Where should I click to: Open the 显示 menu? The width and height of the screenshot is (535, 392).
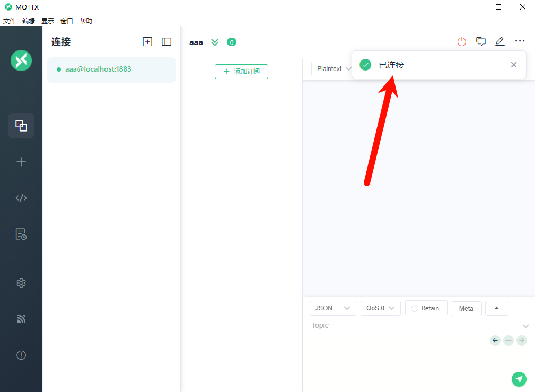coord(48,21)
